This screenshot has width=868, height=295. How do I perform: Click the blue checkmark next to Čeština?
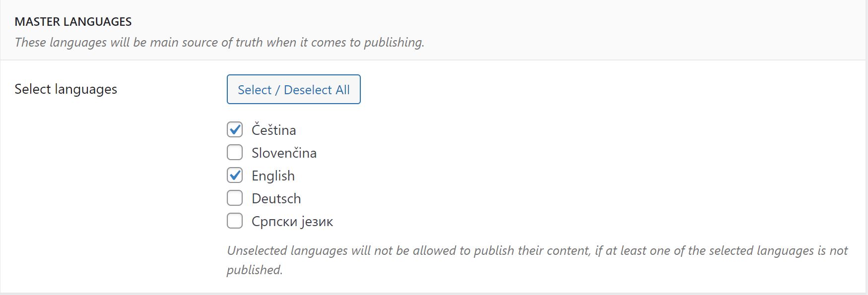coord(235,129)
